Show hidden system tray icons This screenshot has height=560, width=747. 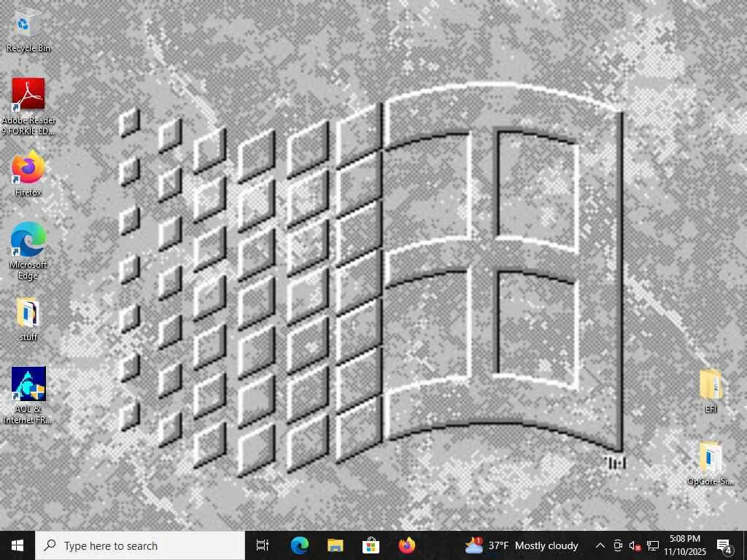(x=600, y=545)
